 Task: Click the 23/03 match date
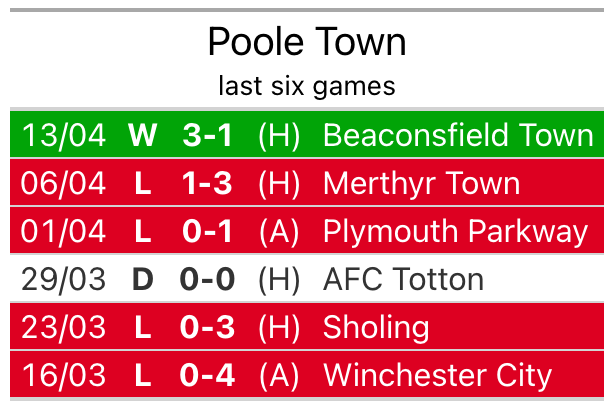[64, 327]
